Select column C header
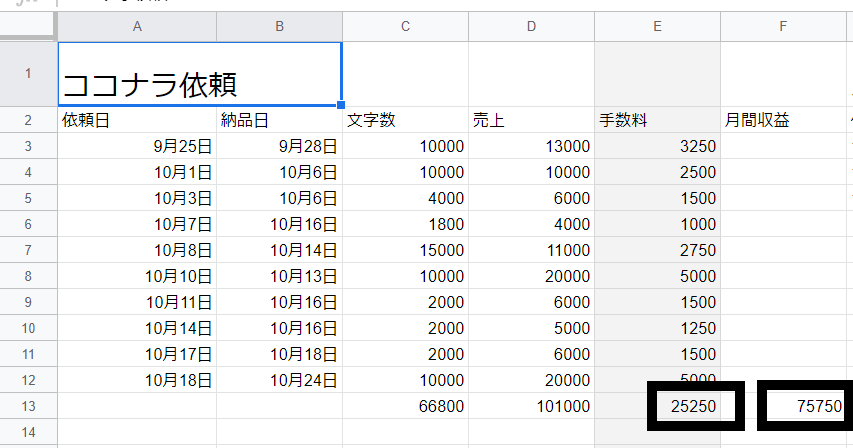Image resolution: width=853 pixels, height=448 pixels. coord(405,27)
